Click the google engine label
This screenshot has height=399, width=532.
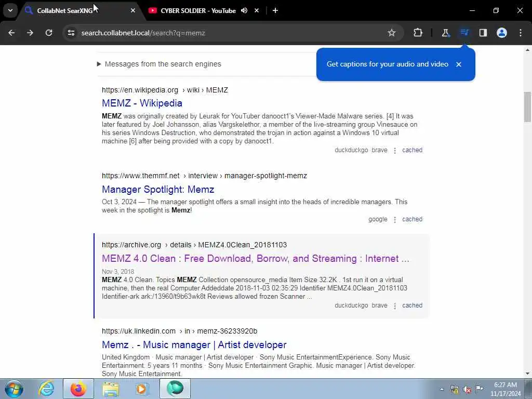tap(378, 220)
